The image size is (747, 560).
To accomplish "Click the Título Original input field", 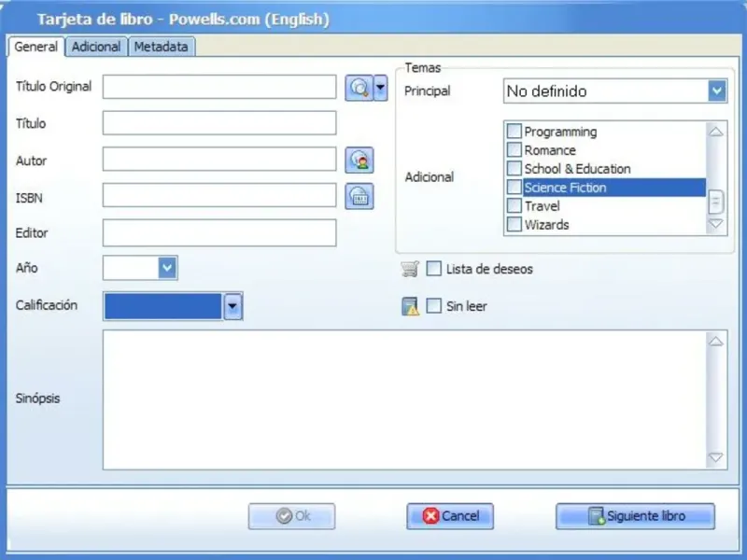I will pyautogui.click(x=219, y=87).
